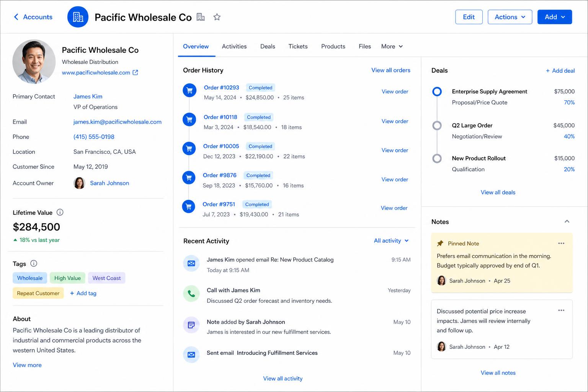Switch to the Activities tab
588x392 pixels.
click(234, 46)
